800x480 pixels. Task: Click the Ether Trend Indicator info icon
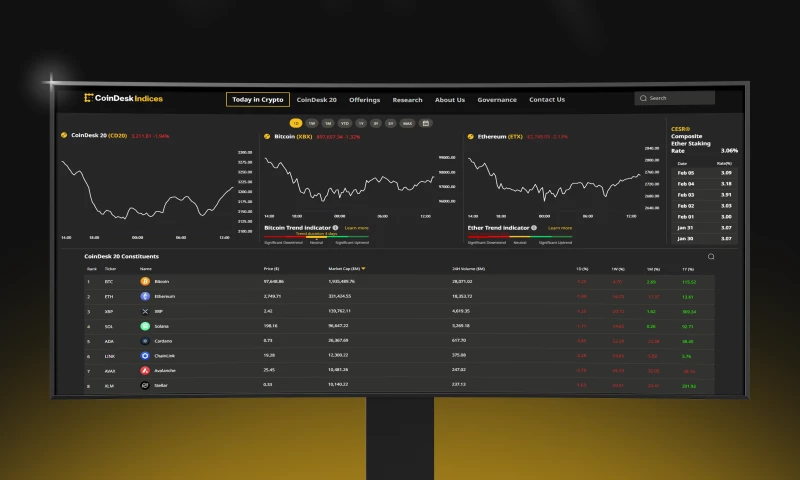(534, 228)
